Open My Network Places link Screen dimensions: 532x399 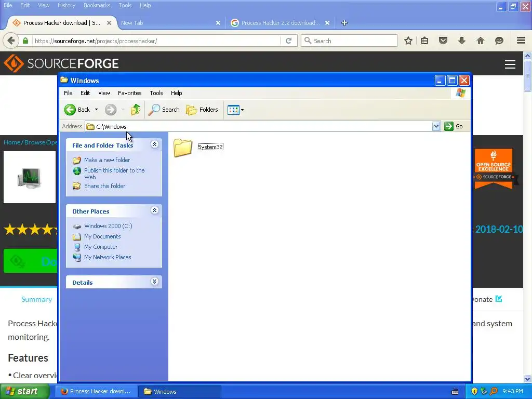[108, 257]
